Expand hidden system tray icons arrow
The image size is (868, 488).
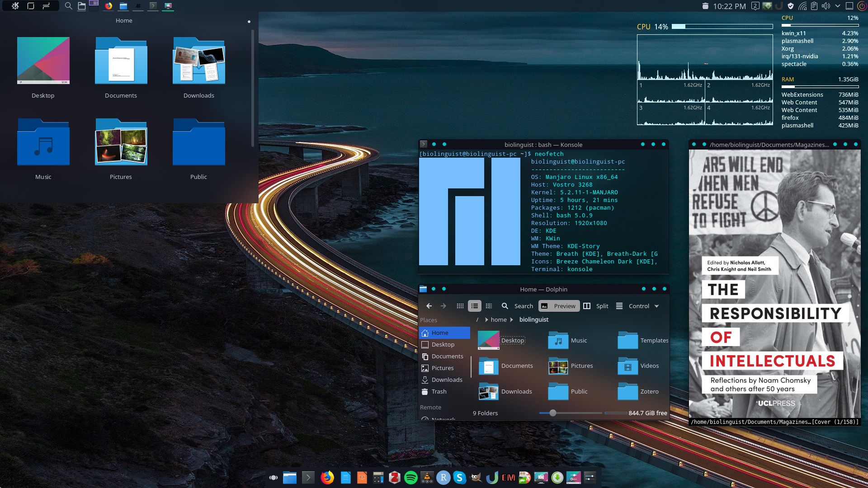pyautogui.click(x=837, y=6)
